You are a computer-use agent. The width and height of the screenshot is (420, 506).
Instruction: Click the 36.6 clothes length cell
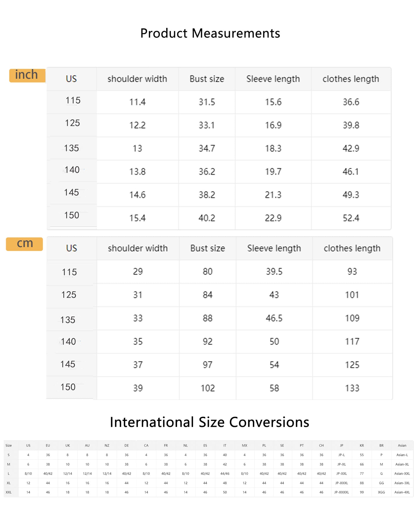(x=351, y=102)
